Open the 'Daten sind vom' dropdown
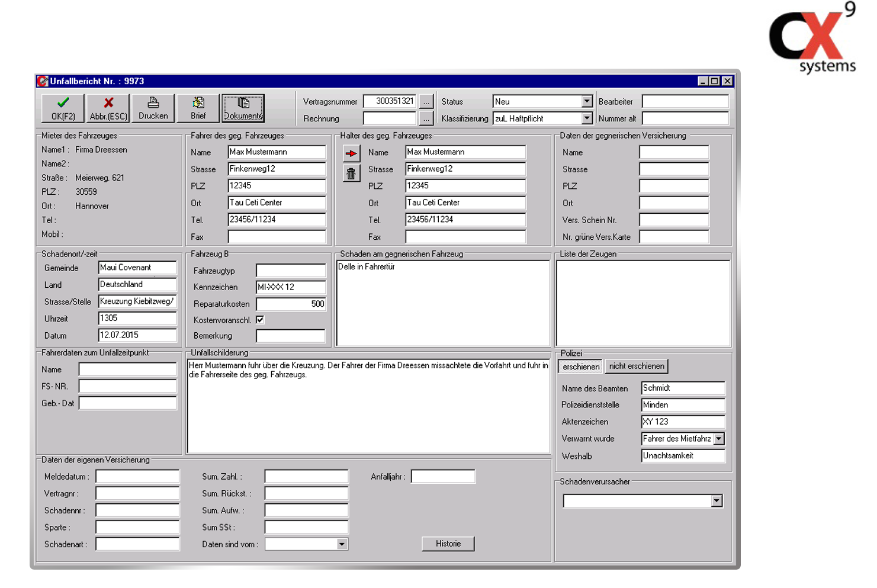 tap(342, 544)
